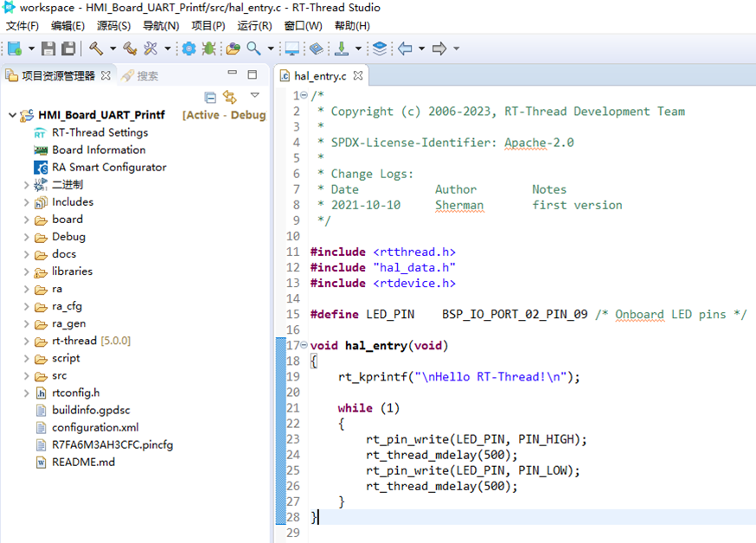Viewport: 756px width, 543px height.
Task: Open the tools wrench-and-screwdriver icon
Action: click(x=151, y=48)
